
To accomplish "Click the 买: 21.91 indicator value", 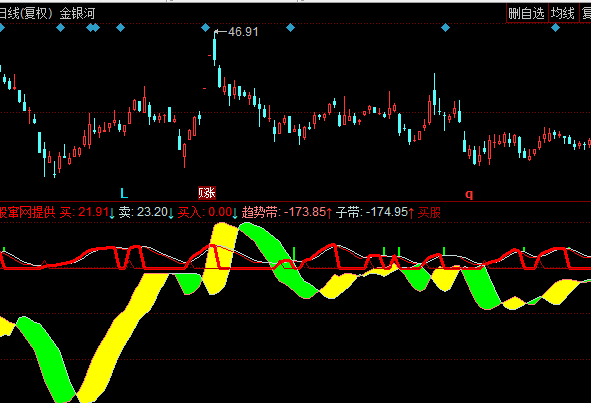I will click(84, 212).
